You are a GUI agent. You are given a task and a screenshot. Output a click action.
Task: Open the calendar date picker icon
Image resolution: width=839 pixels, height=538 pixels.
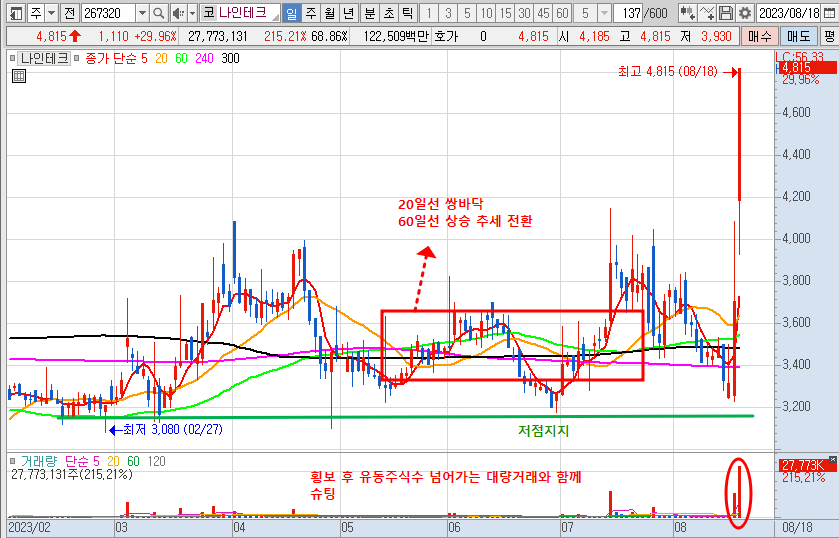click(829, 13)
